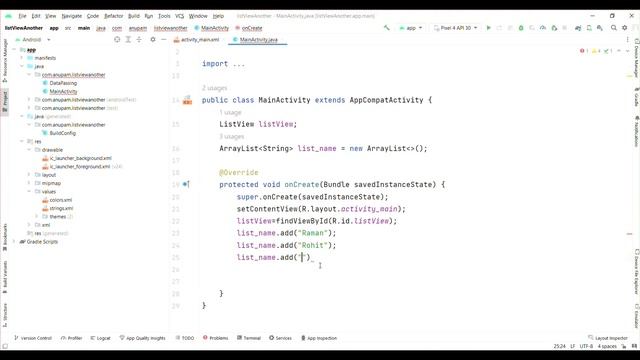
Task: Open Search Everywhere magnifier icon
Action: 613,28
